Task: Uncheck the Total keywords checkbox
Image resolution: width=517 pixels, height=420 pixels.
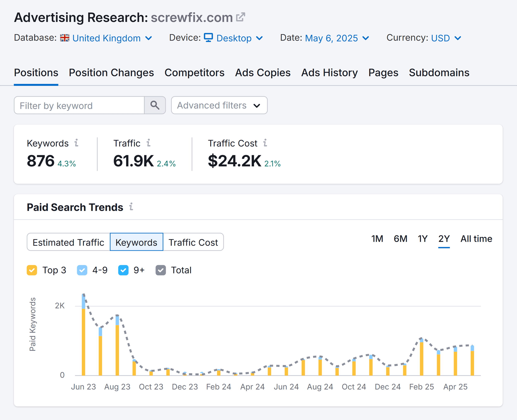Action: [x=160, y=270]
